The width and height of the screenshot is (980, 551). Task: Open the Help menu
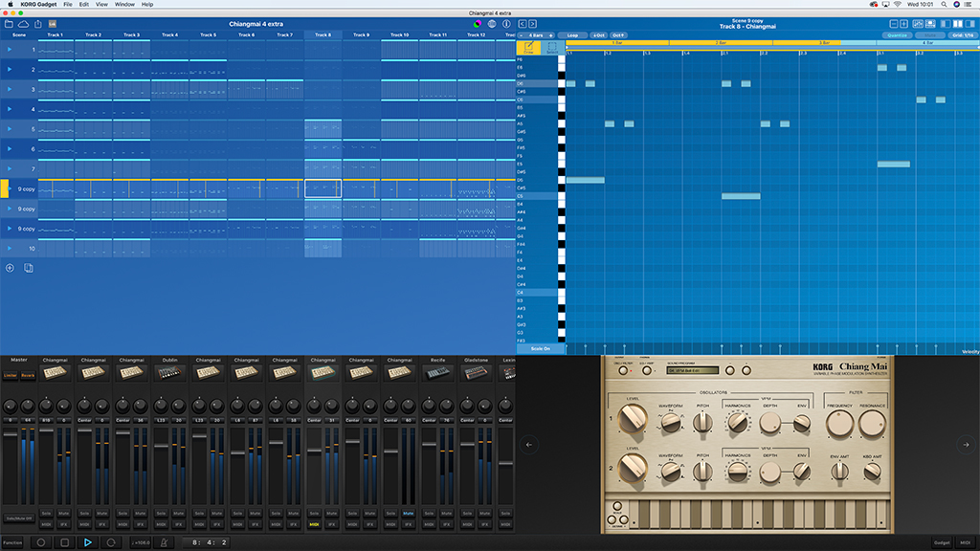click(146, 5)
